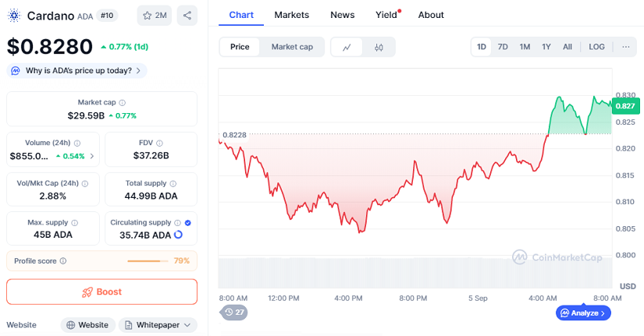Select the 1D time range
This screenshot has width=644, height=336.
(482, 47)
